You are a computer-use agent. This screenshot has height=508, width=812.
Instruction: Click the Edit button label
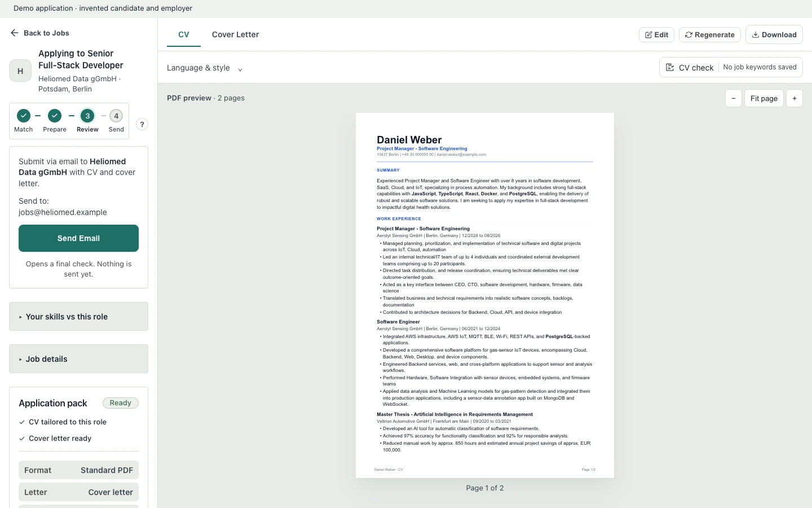coord(661,35)
